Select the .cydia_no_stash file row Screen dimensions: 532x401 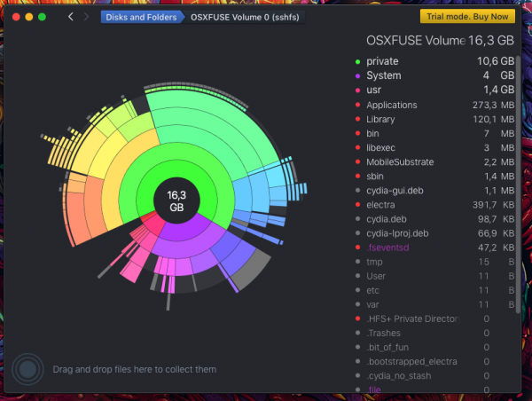coord(434,376)
